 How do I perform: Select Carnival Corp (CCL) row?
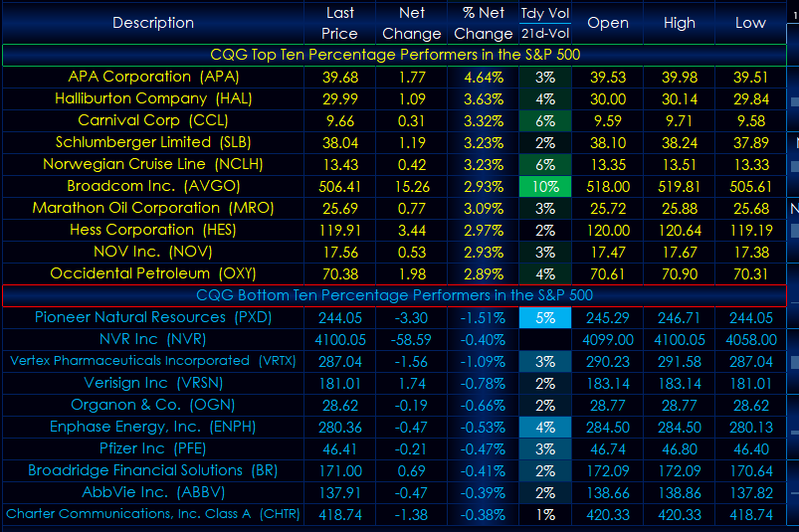[x=395, y=121]
